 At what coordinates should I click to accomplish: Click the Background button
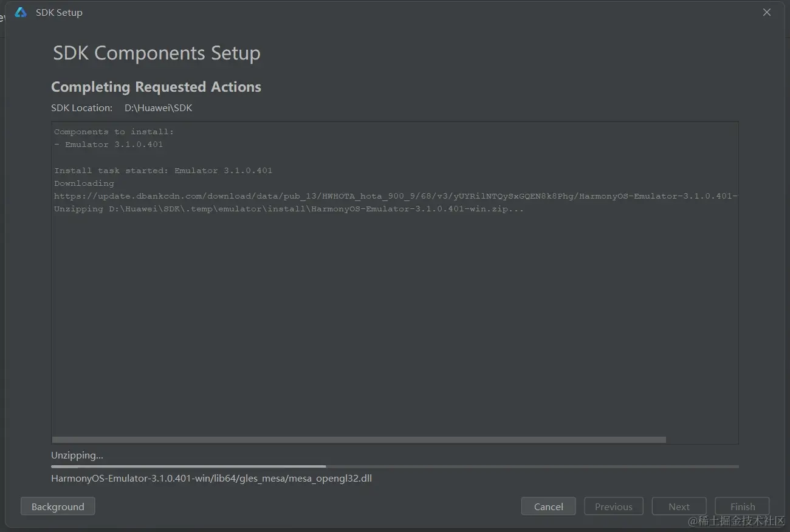[x=58, y=506]
